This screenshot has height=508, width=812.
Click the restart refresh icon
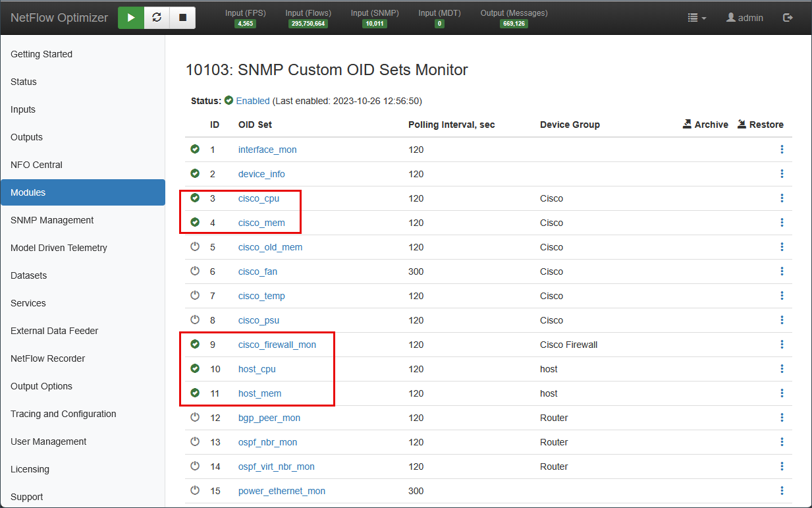pos(157,18)
